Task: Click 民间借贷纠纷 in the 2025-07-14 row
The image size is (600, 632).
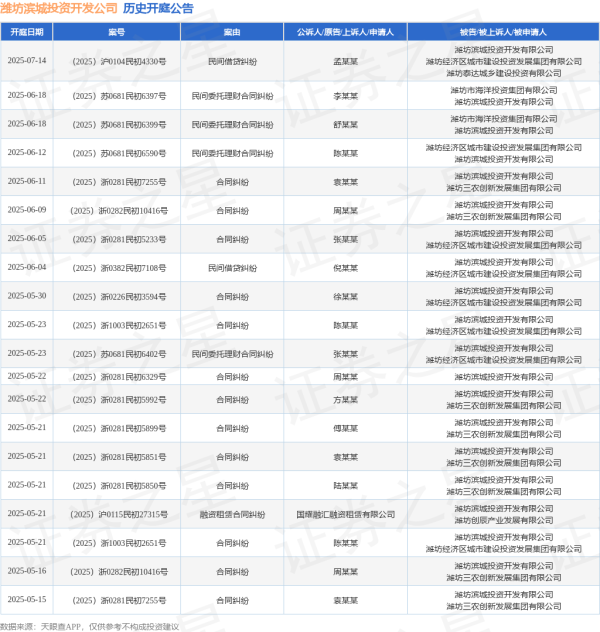Action: [232, 62]
